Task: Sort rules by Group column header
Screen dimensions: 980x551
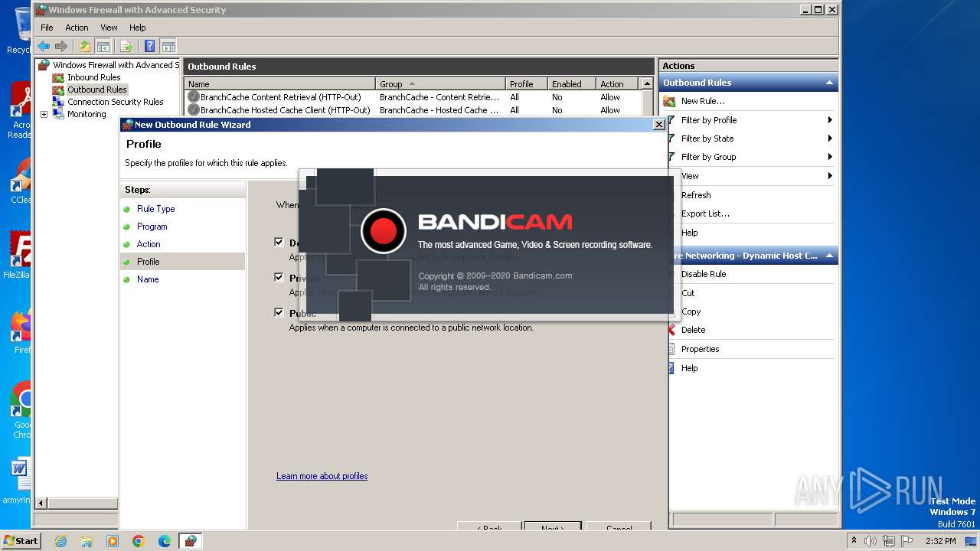Action: click(440, 84)
